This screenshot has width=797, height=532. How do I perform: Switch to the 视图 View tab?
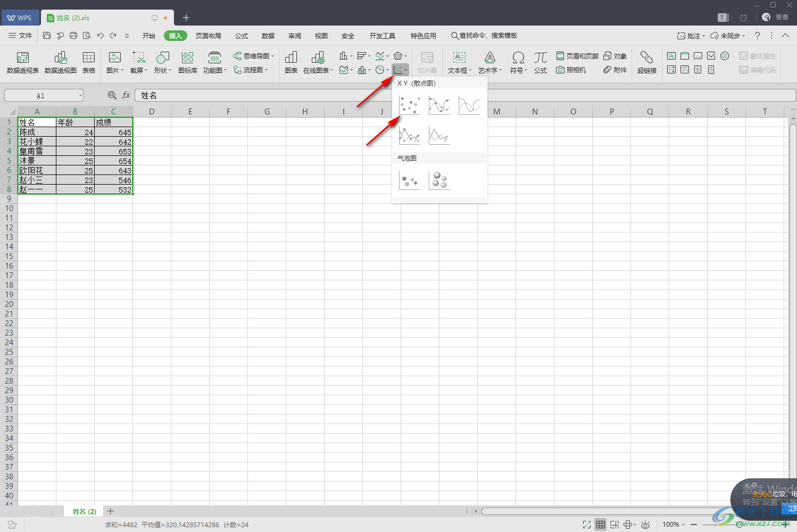click(321, 36)
